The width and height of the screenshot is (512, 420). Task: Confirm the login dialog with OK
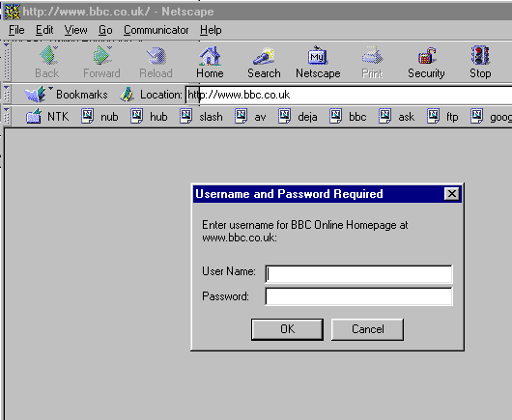point(287,329)
